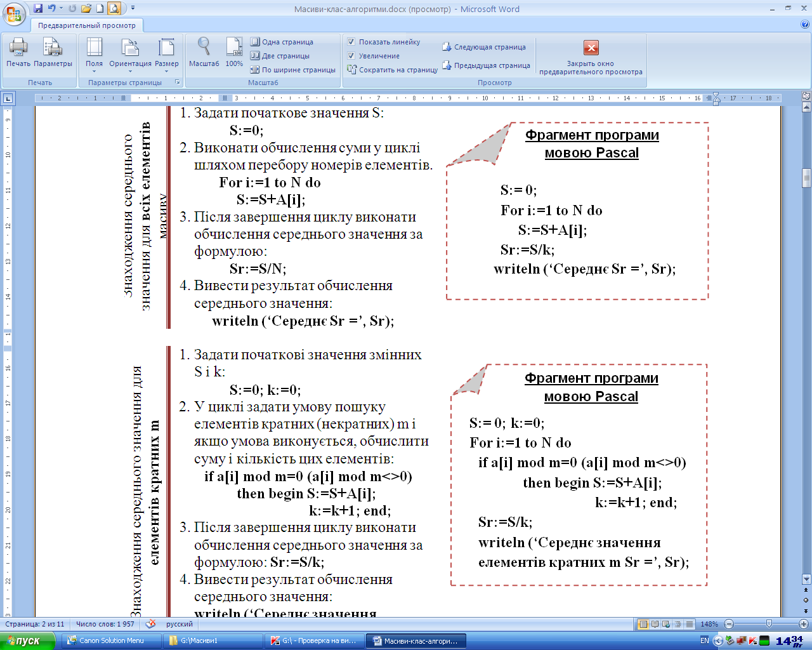
Task: Expand the undo history arrow
Action: pyautogui.click(x=62, y=8)
